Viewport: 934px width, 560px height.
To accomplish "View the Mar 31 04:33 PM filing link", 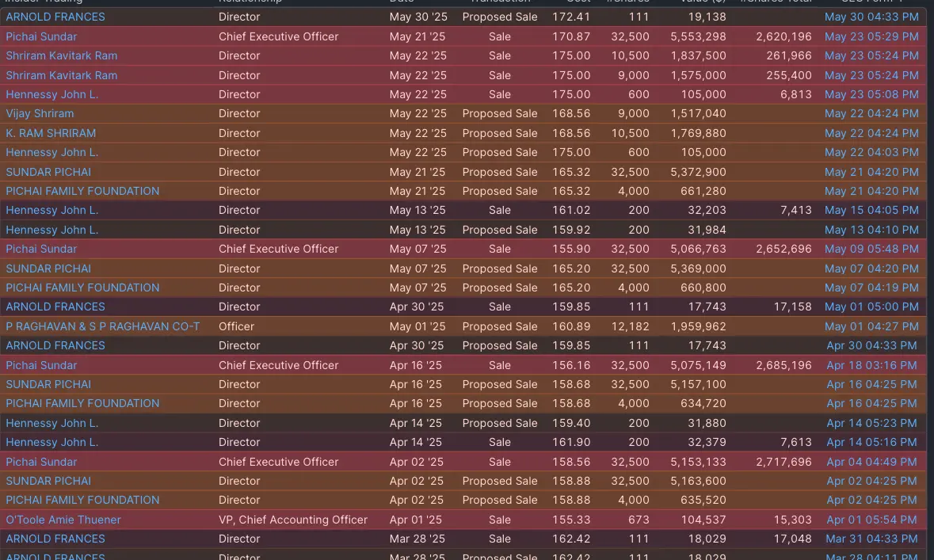I will (872, 539).
